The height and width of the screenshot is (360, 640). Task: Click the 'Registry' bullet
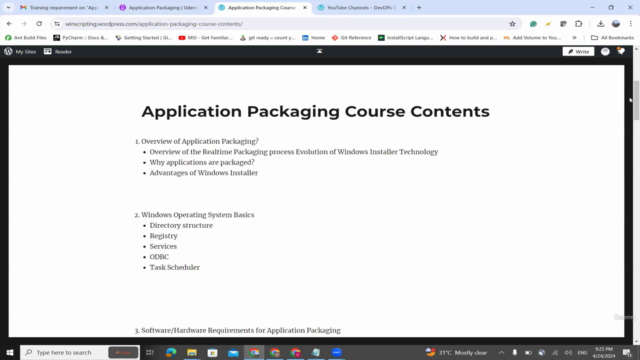pyautogui.click(x=163, y=236)
